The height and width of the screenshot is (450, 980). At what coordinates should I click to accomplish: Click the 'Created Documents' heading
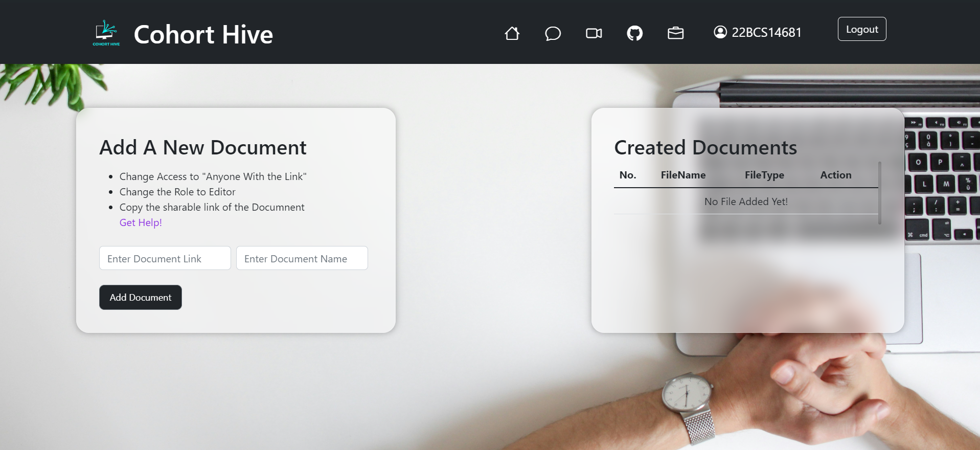[705, 147]
